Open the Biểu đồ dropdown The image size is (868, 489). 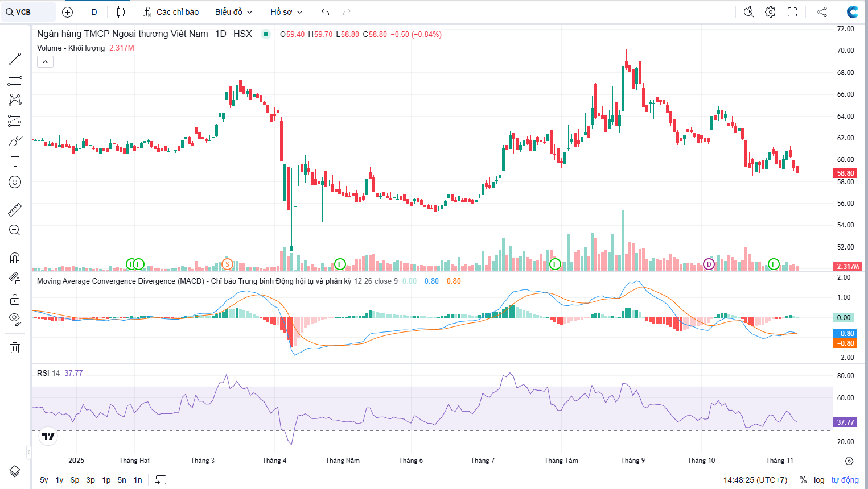233,12
